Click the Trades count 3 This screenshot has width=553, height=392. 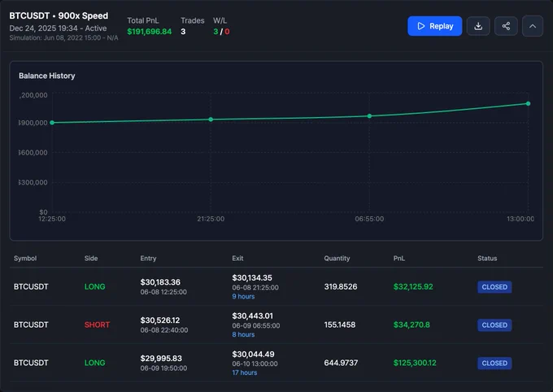(x=183, y=32)
